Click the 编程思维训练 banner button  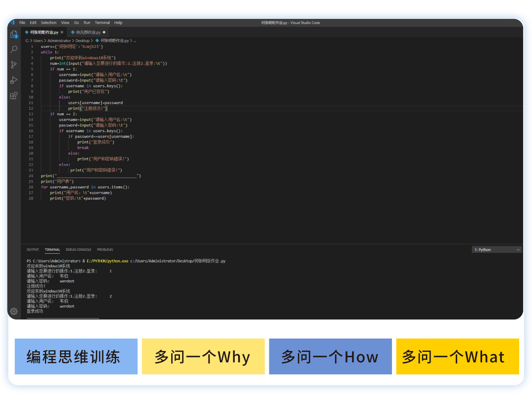click(76, 356)
